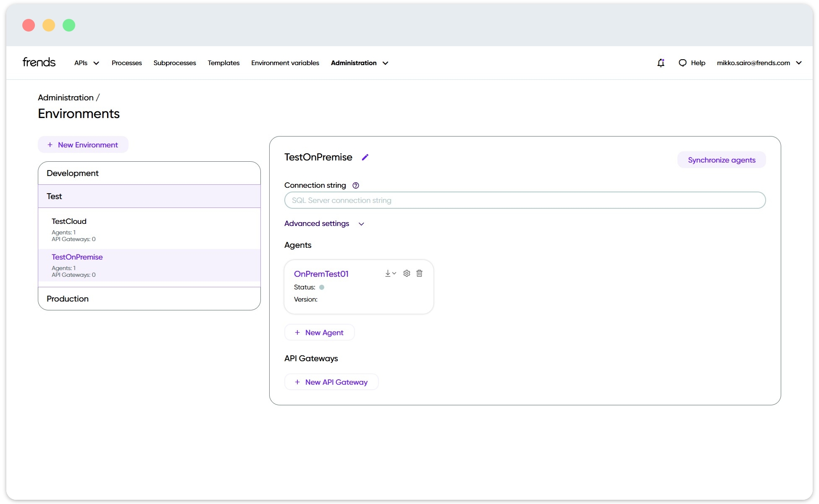819x504 pixels.
Task: Click the connection string help question icon
Action: 356,185
